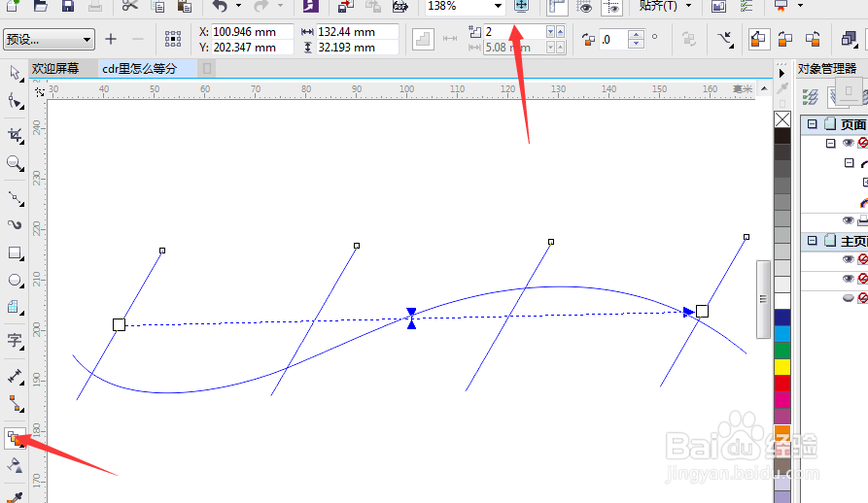This screenshot has width=868, height=503.
Task: Increase blend rotation angle stepper
Action: click(x=636, y=34)
